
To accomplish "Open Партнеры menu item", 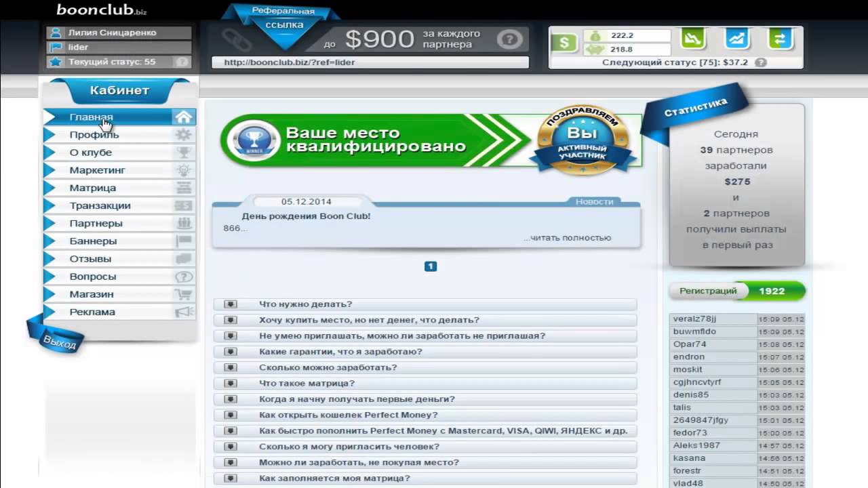I will [119, 223].
